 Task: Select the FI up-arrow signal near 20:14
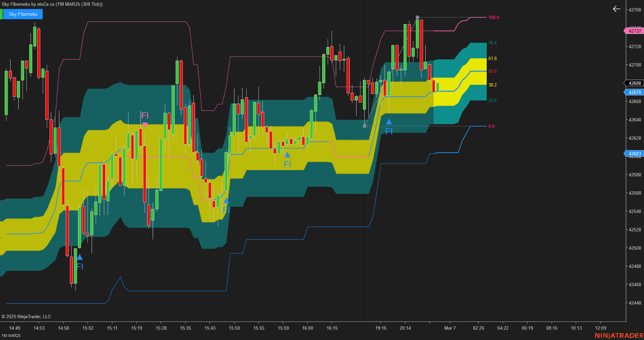coord(389,123)
